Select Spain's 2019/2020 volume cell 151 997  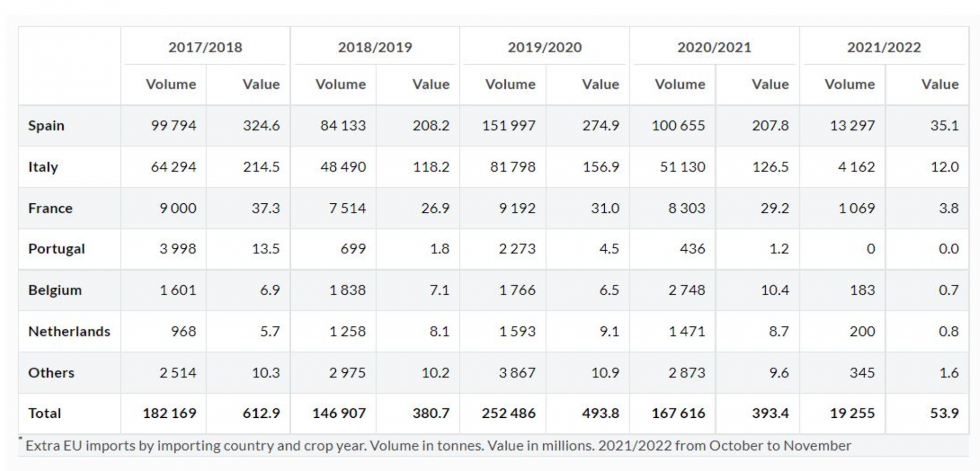click(x=509, y=126)
